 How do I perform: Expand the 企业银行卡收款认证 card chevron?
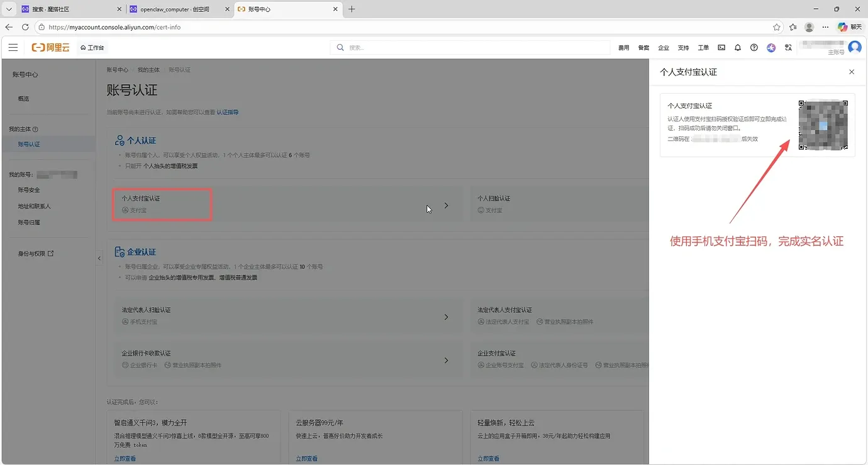pyautogui.click(x=447, y=360)
